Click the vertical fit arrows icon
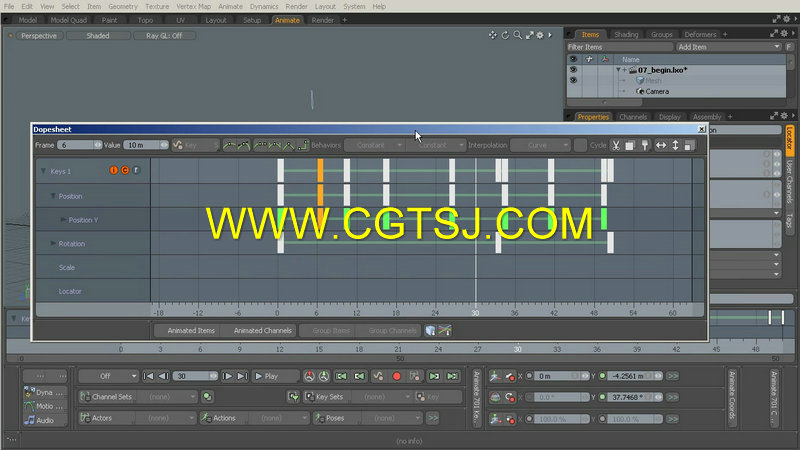This screenshot has height=450, width=800. click(x=676, y=145)
